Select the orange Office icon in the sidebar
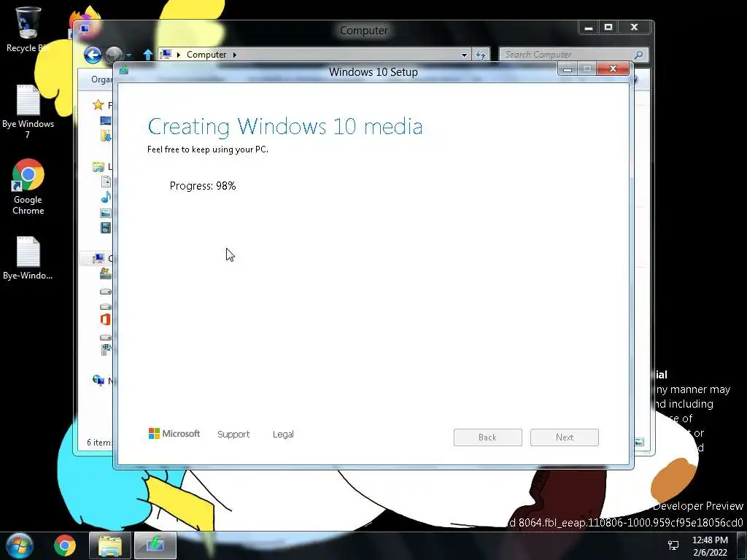 pyautogui.click(x=106, y=319)
